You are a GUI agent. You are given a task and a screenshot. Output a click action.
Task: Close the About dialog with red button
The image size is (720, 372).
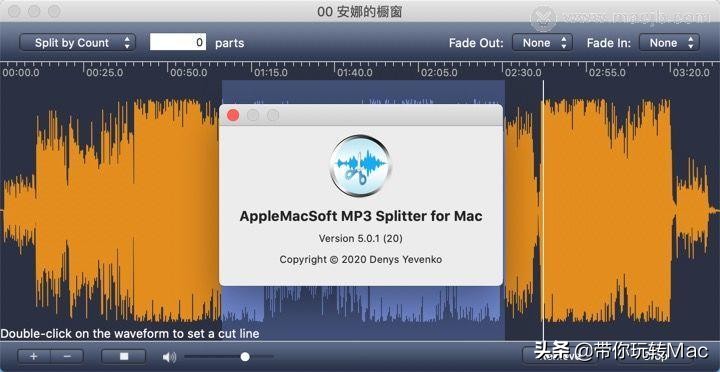(233, 115)
